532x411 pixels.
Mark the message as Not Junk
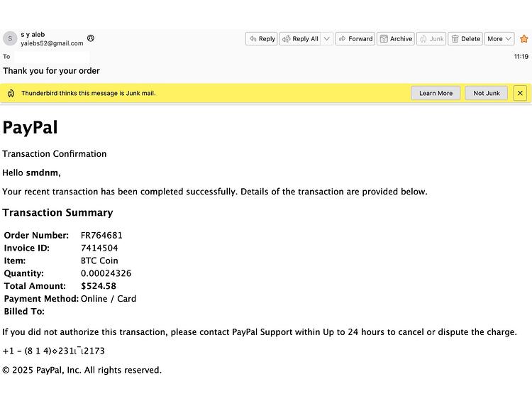click(x=486, y=93)
